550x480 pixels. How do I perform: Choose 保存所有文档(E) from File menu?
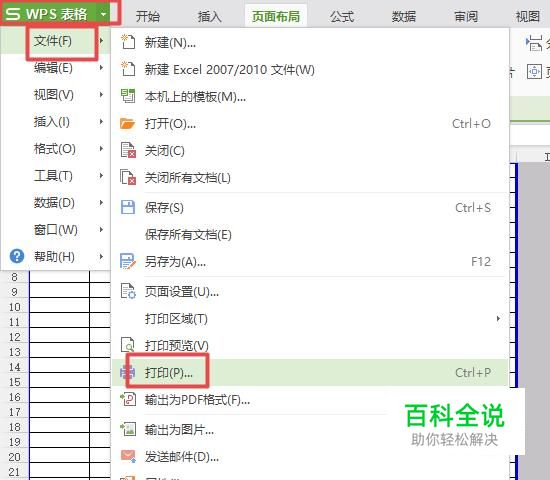(310, 234)
